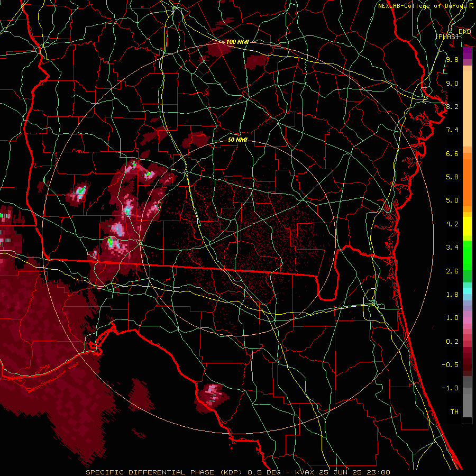The width and height of the screenshot is (476, 476).
Task: Click the 5.0 scale value
Action: 452,200
